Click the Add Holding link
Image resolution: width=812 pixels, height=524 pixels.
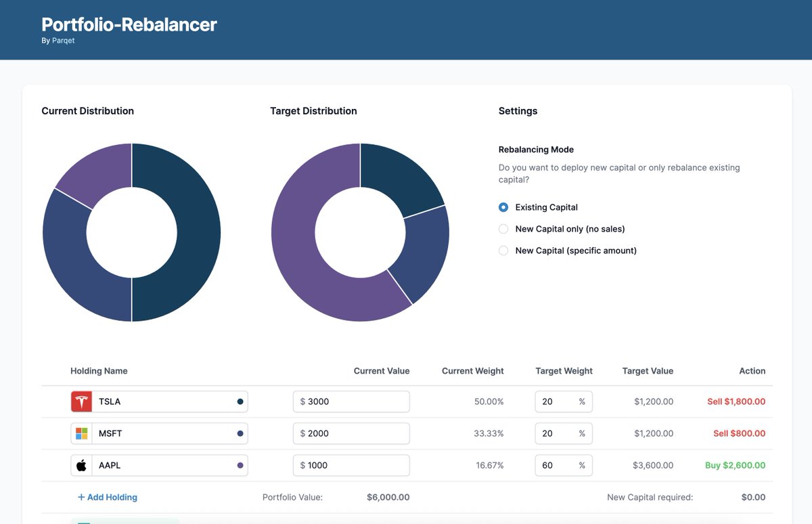tap(111, 497)
